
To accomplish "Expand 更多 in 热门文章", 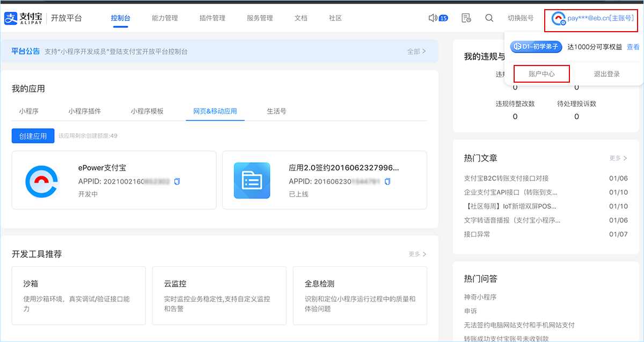I will coord(618,158).
